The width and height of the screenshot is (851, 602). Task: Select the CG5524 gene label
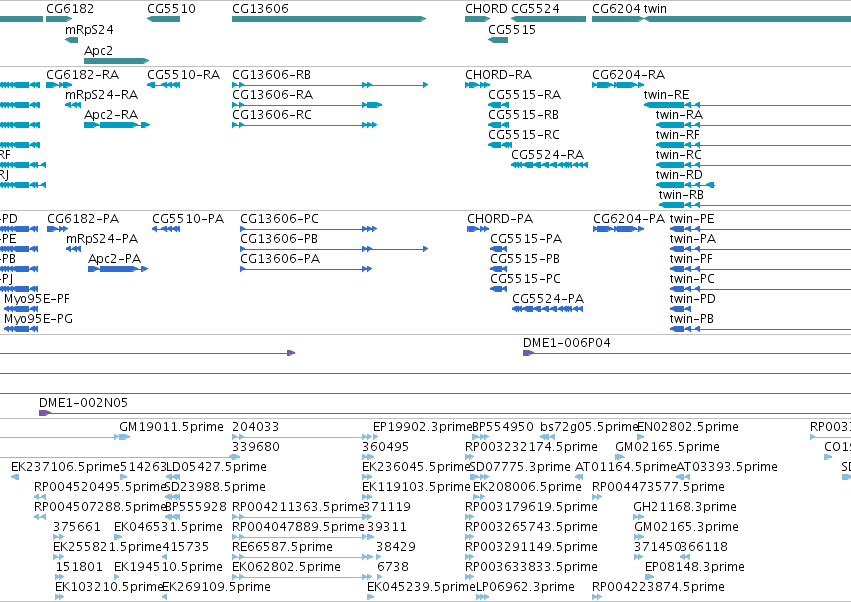coord(535,9)
